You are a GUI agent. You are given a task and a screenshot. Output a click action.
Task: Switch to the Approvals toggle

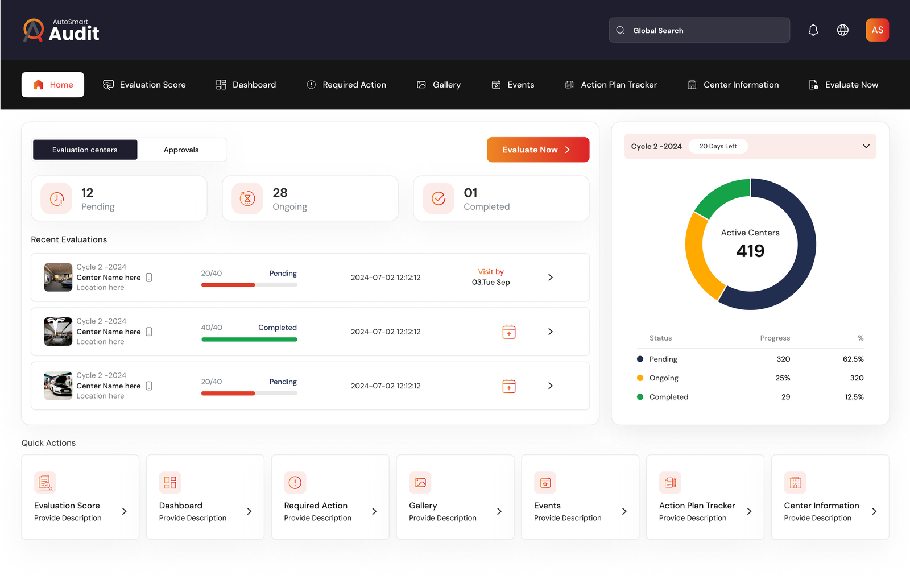tap(181, 150)
